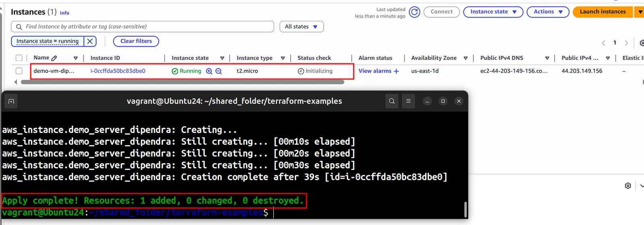
Task: Select public IP 44.203.149.156
Action: (x=582, y=71)
